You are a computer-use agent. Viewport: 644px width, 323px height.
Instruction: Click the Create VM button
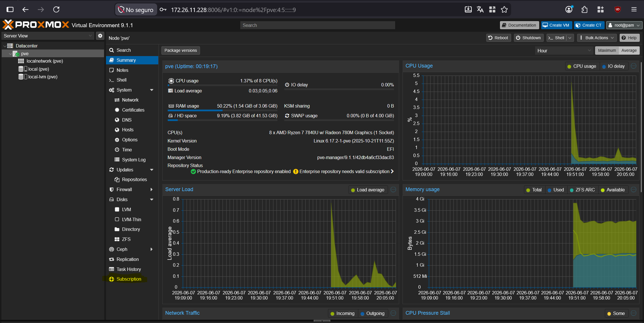[556, 25]
